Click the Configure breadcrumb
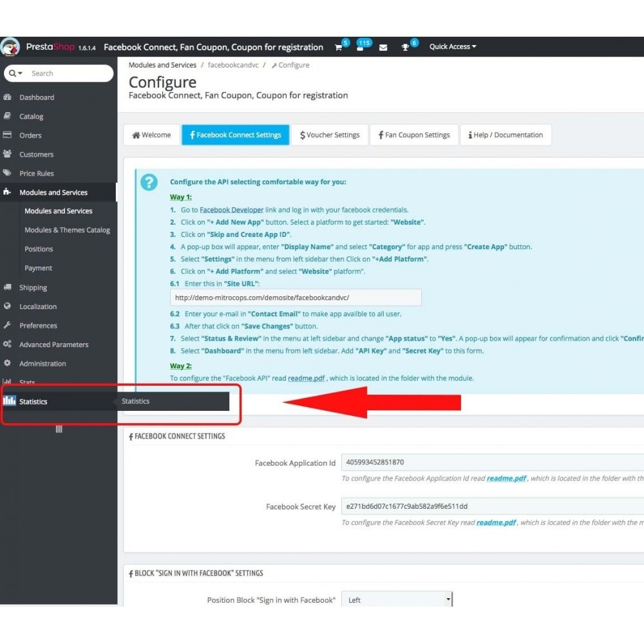644x644 pixels. [x=290, y=65]
